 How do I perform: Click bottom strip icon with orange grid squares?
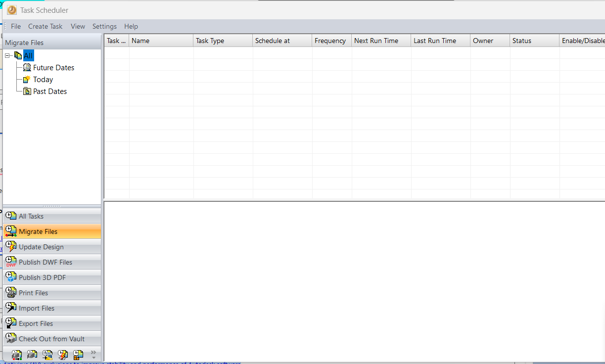pyautogui.click(x=78, y=355)
